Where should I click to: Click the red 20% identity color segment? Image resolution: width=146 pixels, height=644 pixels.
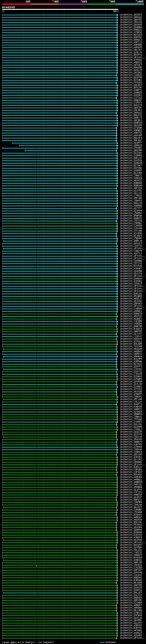(x=16, y=4)
